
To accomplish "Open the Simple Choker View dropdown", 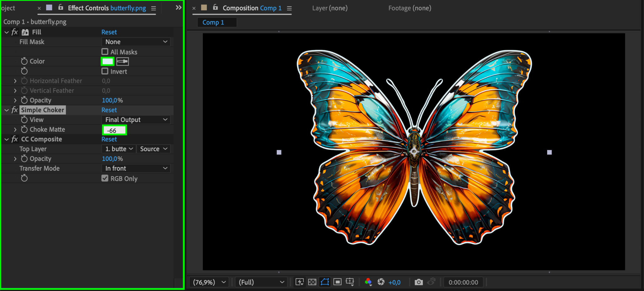I will click(136, 120).
